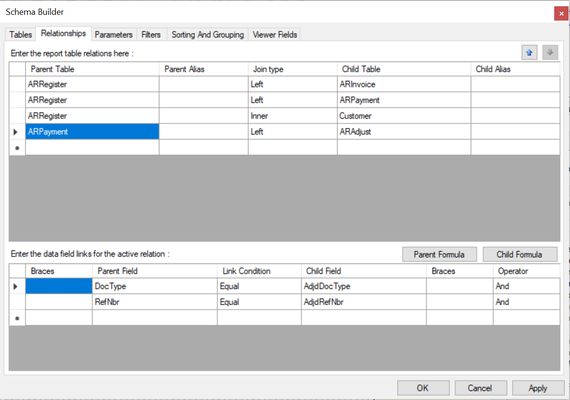Move the selected relation up with the blue arrow
Image resolution: width=570 pixels, height=400 pixels.
point(529,53)
